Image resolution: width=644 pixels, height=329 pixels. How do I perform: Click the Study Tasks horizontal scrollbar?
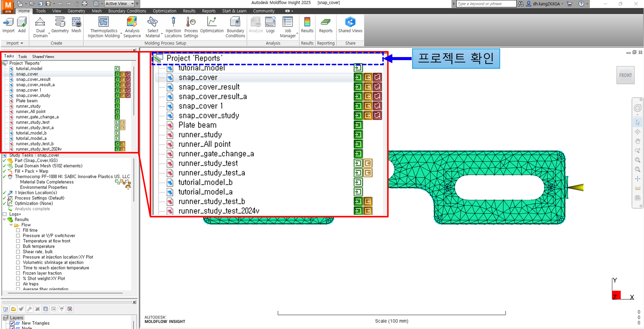coord(65,293)
